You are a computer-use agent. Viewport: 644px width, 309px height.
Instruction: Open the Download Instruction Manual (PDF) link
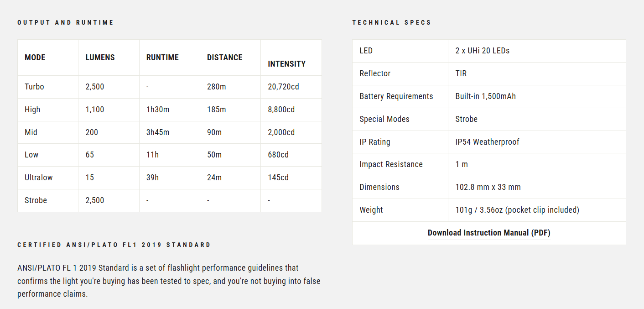489,233
